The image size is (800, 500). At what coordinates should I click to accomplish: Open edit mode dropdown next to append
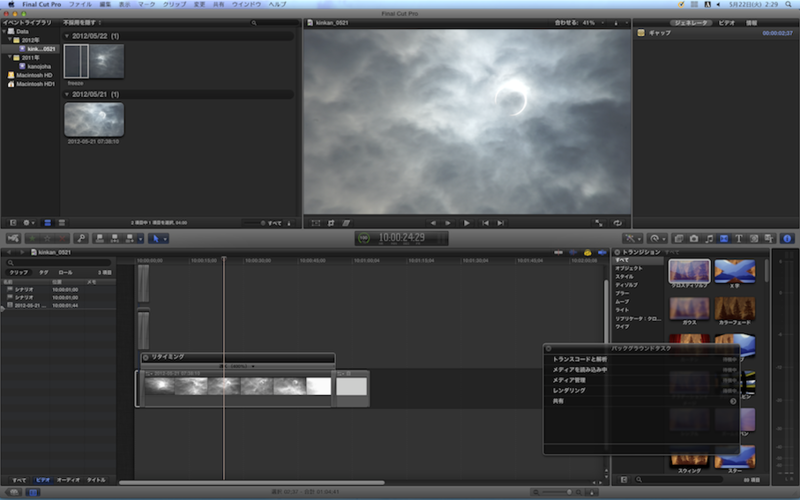(140, 238)
